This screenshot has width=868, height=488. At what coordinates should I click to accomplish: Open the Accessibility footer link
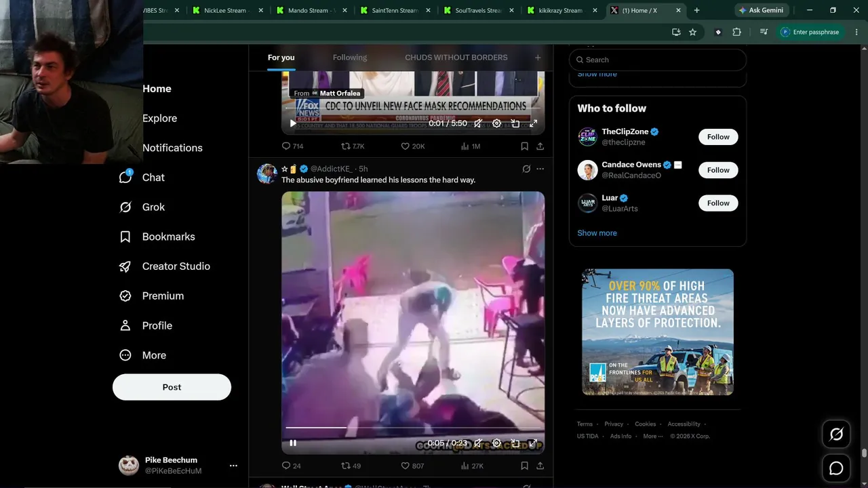coord(684,424)
